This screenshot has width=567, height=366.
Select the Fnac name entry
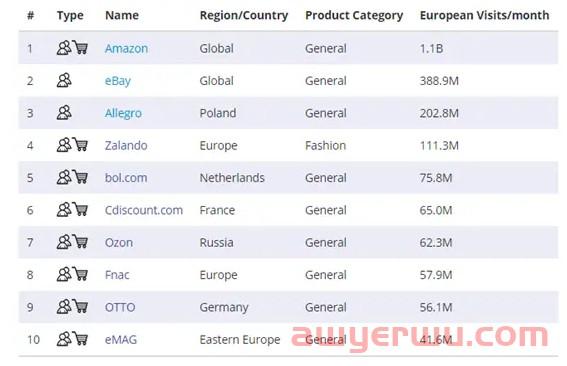pyautogui.click(x=117, y=275)
